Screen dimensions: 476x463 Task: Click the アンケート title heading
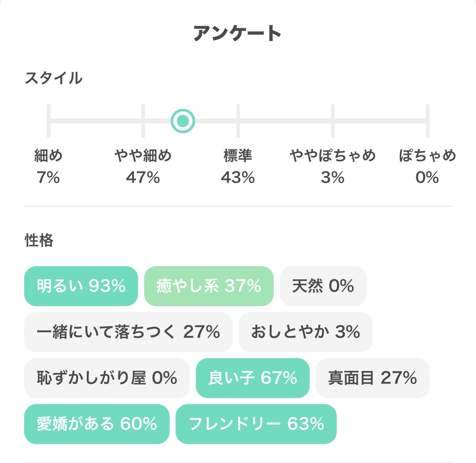coord(237,33)
